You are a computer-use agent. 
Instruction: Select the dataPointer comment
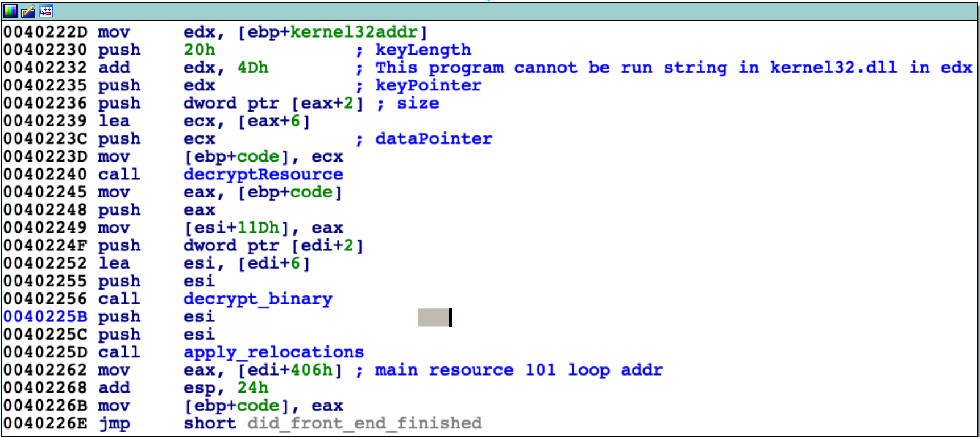pos(434,139)
